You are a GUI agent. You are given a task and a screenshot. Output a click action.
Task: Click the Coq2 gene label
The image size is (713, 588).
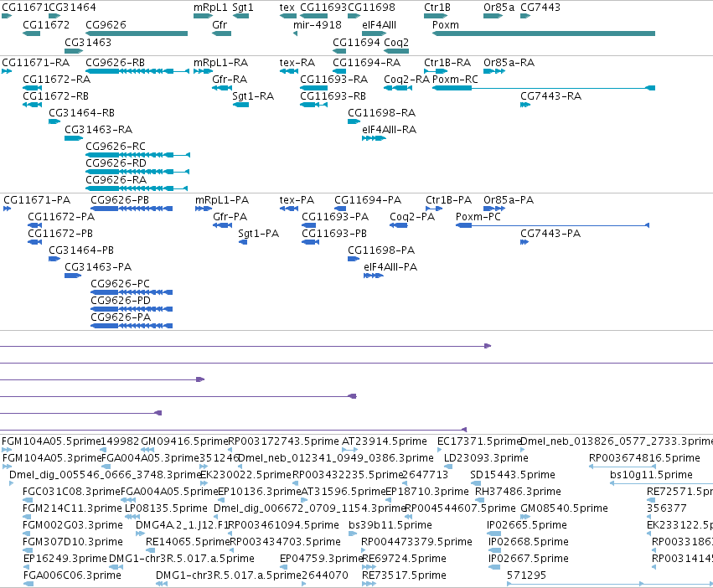(396, 42)
